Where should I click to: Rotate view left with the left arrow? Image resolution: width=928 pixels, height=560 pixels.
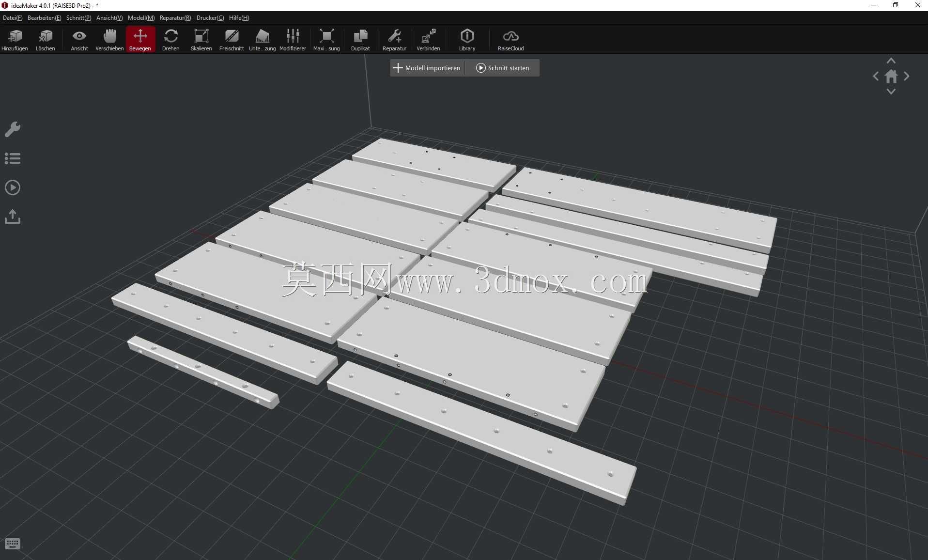pyautogui.click(x=876, y=76)
